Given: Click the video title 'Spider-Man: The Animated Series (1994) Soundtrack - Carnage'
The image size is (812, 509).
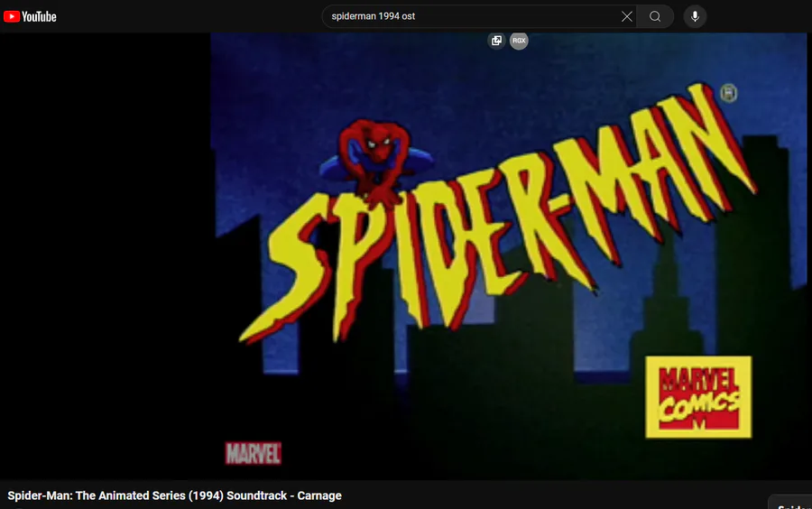Looking at the screenshot, I should point(174,495).
